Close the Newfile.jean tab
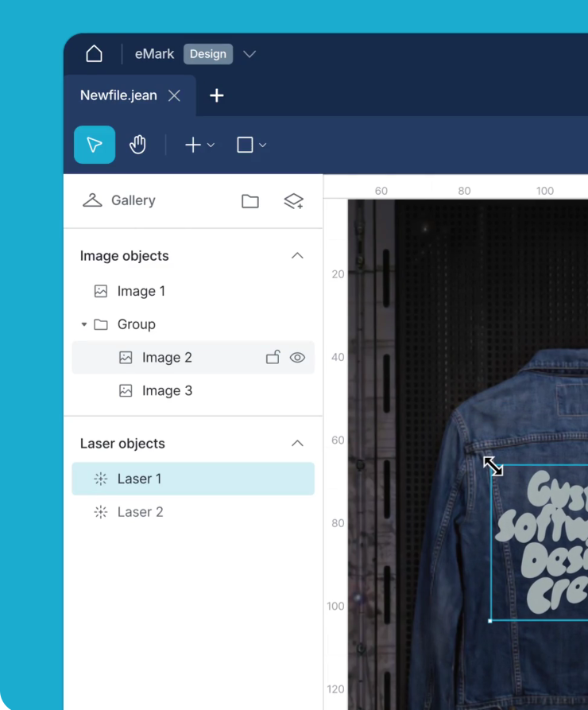Screen dimensions: 588x710 [174, 95]
